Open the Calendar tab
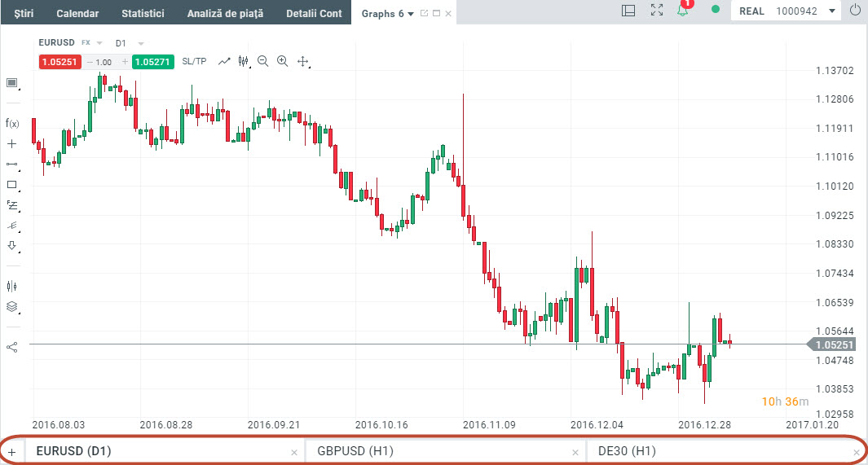 point(77,13)
